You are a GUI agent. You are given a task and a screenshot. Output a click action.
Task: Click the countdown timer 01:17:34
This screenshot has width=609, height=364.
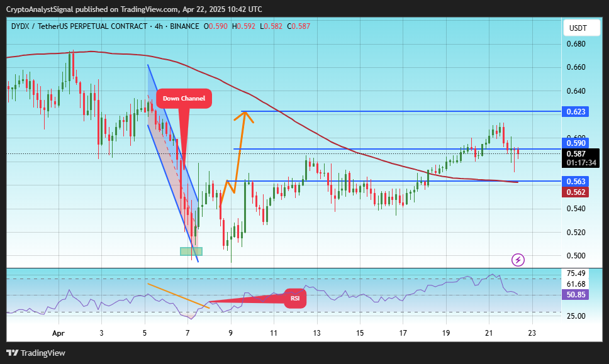pyautogui.click(x=581, y=163)
